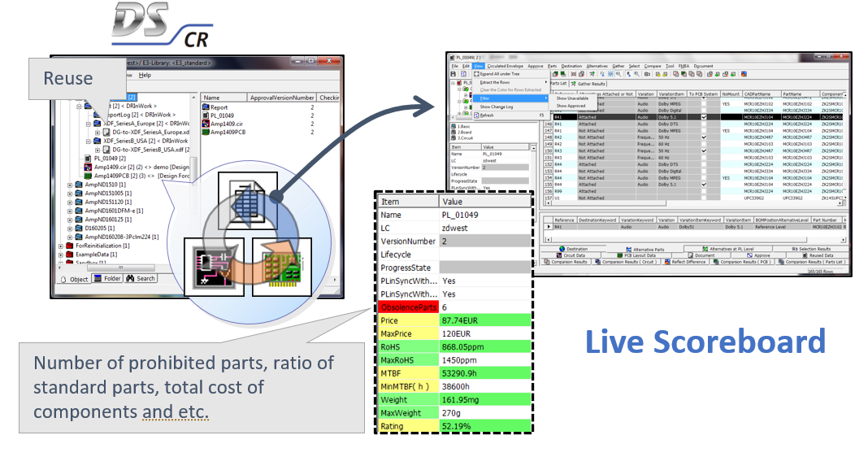The image size is (868, 457).
Task: Click the PL_01049 parts list icon in tree
Action: pos(87,159)
